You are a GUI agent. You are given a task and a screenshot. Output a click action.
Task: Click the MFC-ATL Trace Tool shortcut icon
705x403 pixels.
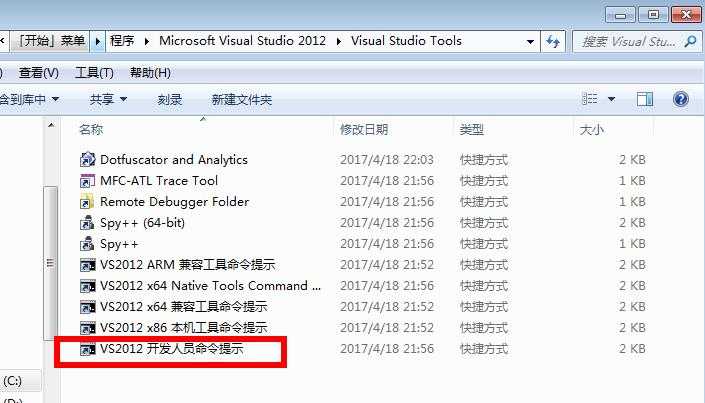coord(87,181)
